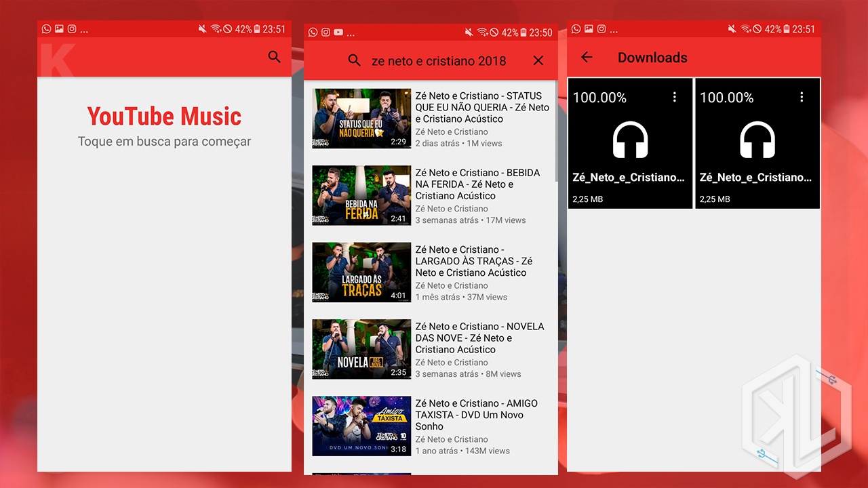Open LARGADO ÀS TRAÇAS video thumbnail
This screenshot has width=868, height=488.
(361, 272)
